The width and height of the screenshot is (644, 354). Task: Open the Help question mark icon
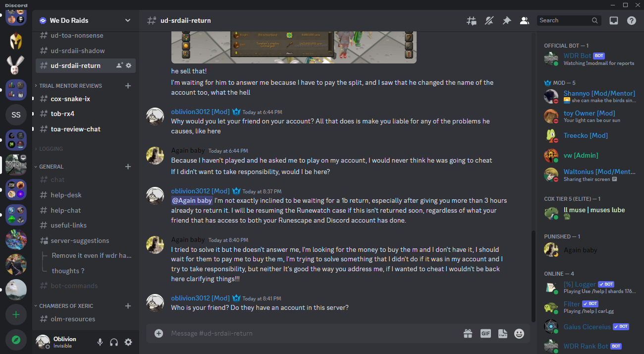pos(632,20)
